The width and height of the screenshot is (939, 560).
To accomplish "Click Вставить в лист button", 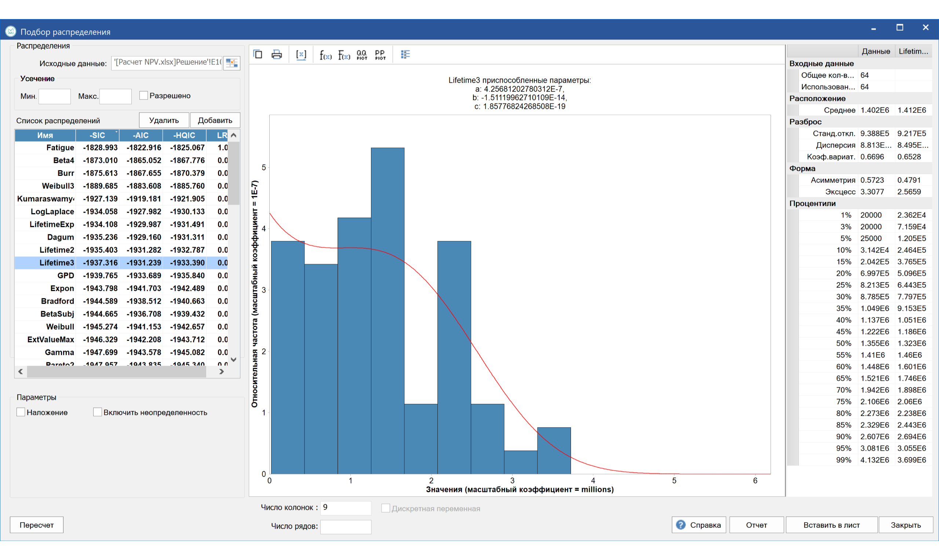I will (x=831, y=525).
